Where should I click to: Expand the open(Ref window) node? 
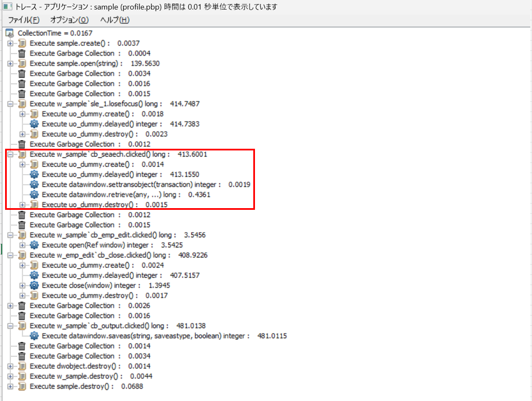point(23,245)
